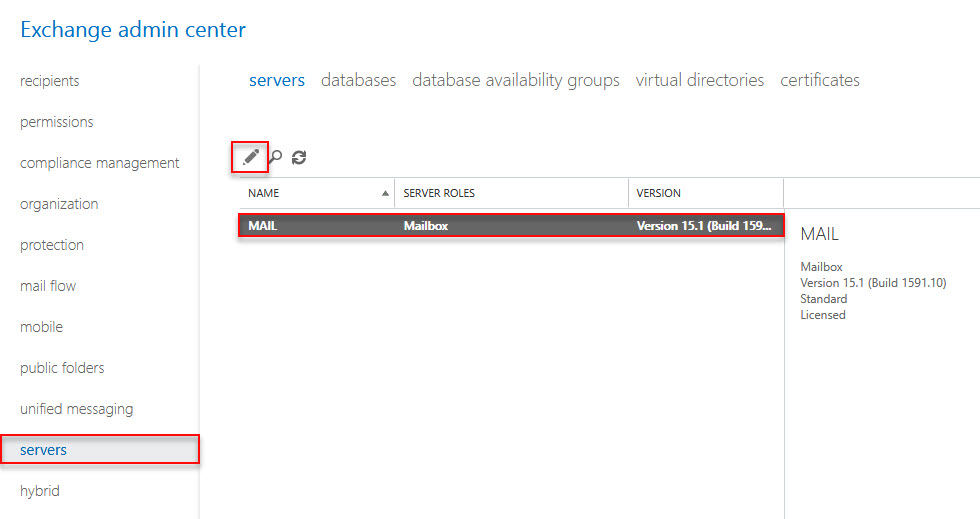Open database availability groups tab
The height and width of the screenshot is (519, 980).
click(516, 80)
